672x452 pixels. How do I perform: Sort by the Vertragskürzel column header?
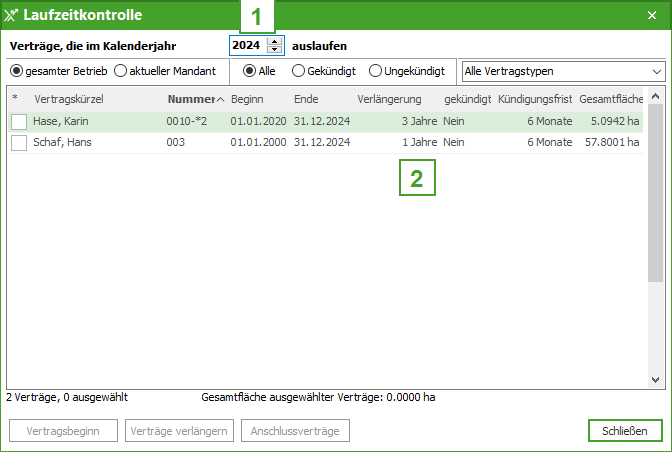(69, 99)
